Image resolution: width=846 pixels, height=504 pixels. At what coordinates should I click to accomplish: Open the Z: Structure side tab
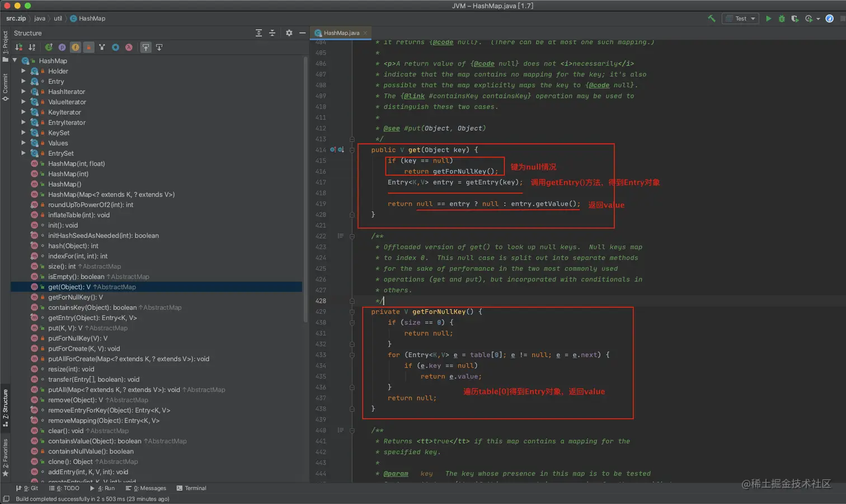pos(5,408)
